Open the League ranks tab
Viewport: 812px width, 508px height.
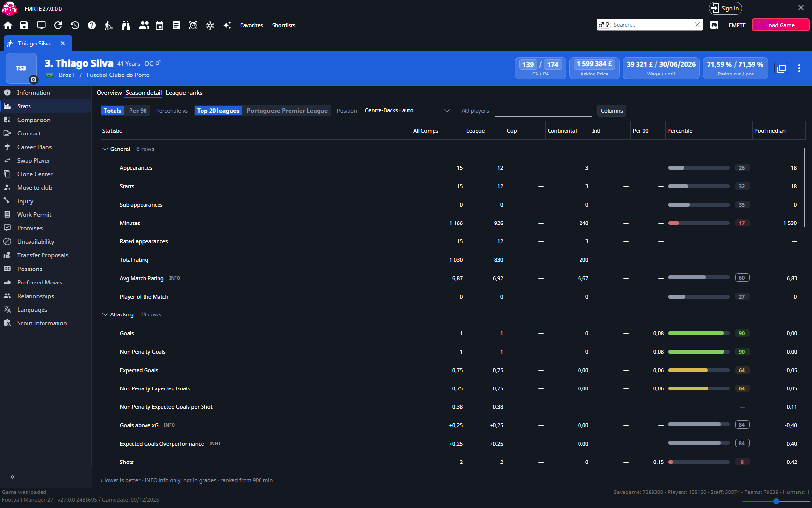[184, 93]
